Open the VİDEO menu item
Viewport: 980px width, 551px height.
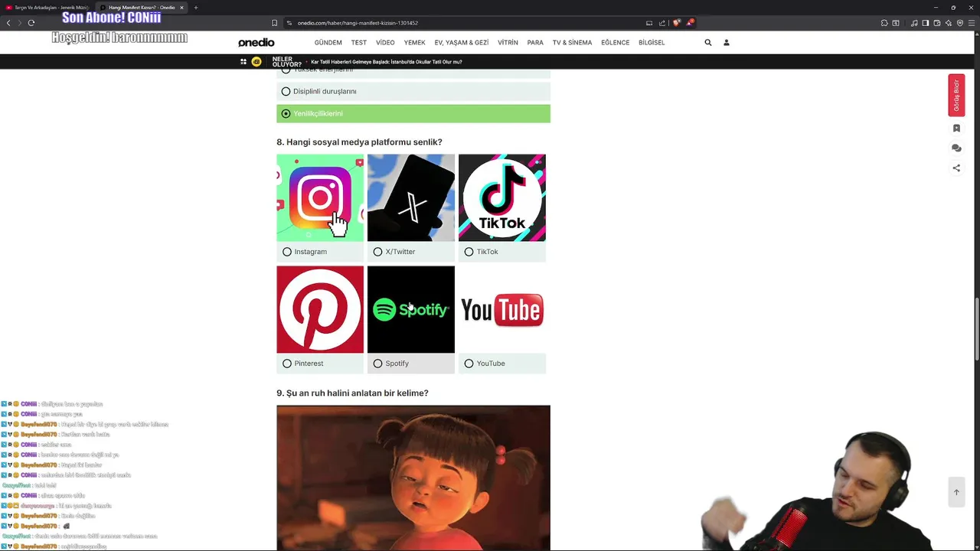[x=385, y=43]
